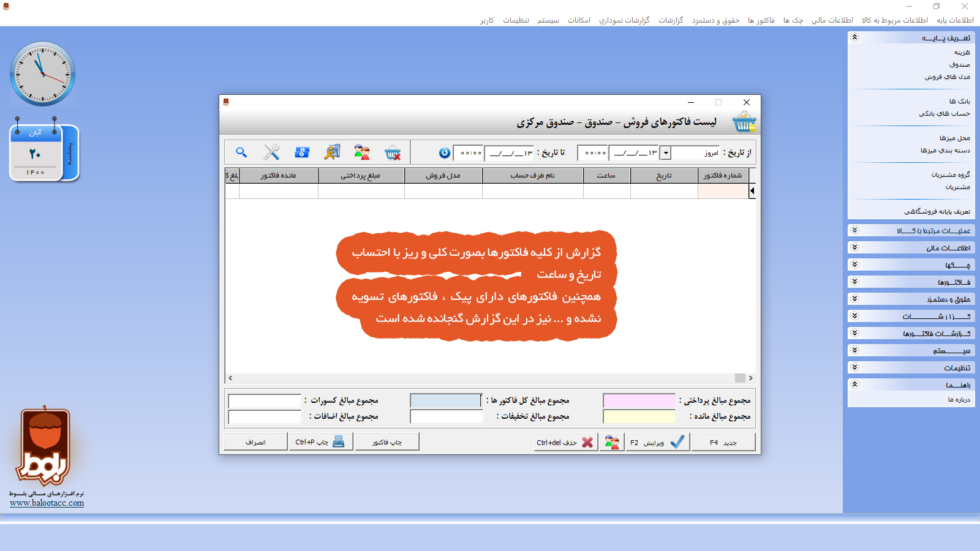The image size is (980, 551).
Task: Click the blue cash box icon
Action: [x=302, y=152]
